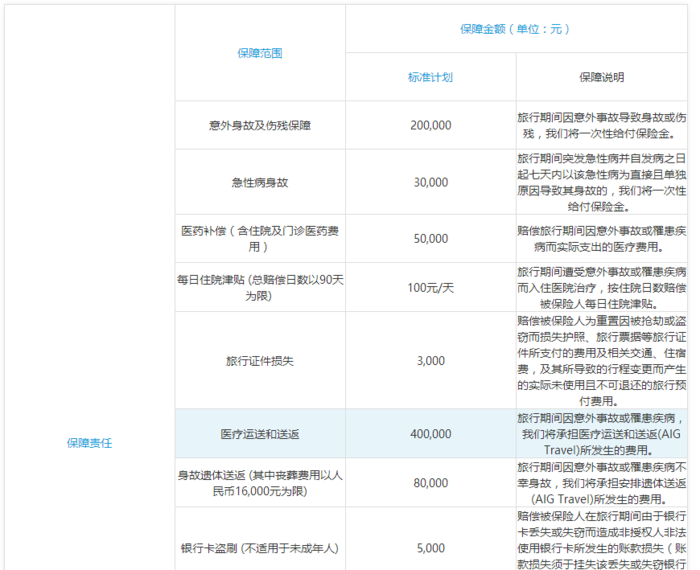This screenshot has height=570, width=700.
Task: Click the 3,000 amount value
Action: tap(430, 360)
